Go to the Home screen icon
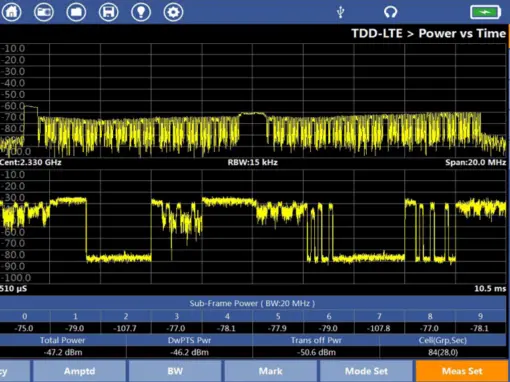 click(12, 12)
